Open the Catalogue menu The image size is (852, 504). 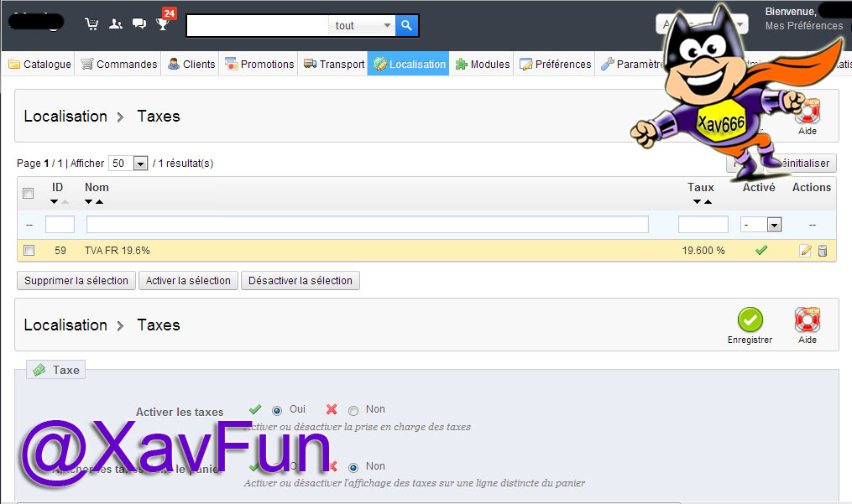tap(39, 64)
